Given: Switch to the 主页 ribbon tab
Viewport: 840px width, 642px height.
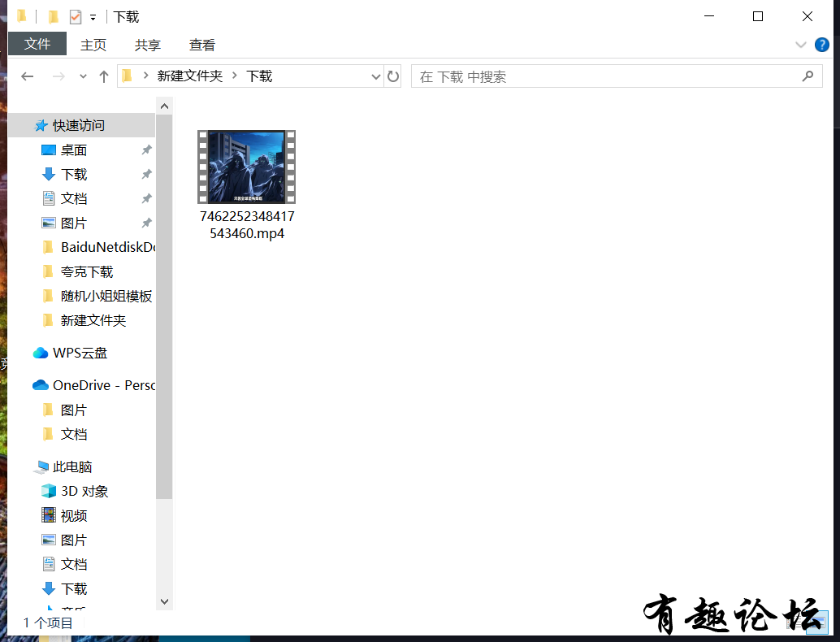Looking at the screenshot, I should [x=93, y=45].
